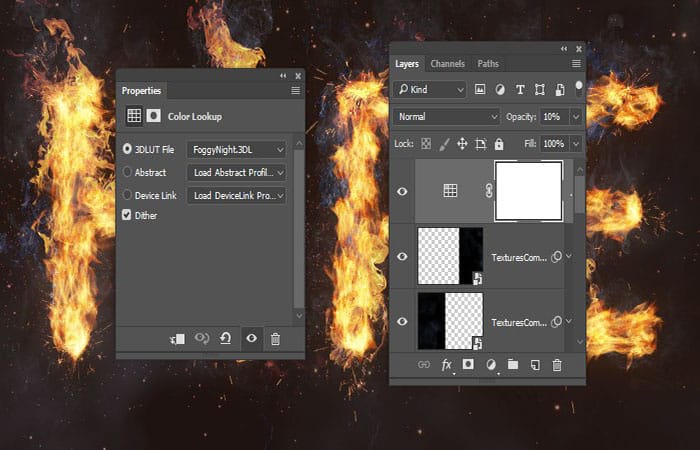Screen dimensions: 700x450
Task: Click the Opacity 10% value field
Action: coord(554,117)
